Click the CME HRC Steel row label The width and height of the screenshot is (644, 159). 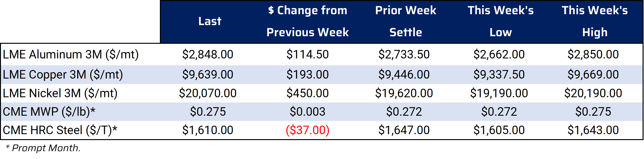60,130
